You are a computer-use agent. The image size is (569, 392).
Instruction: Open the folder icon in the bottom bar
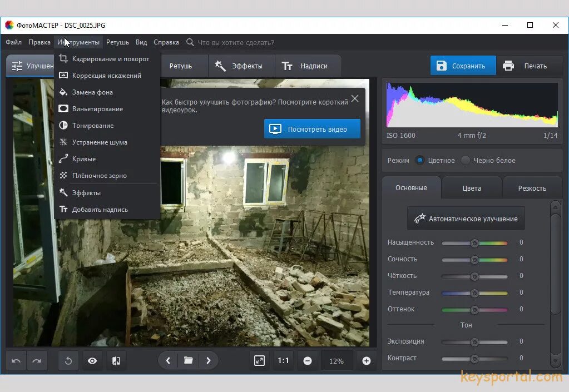189,360
